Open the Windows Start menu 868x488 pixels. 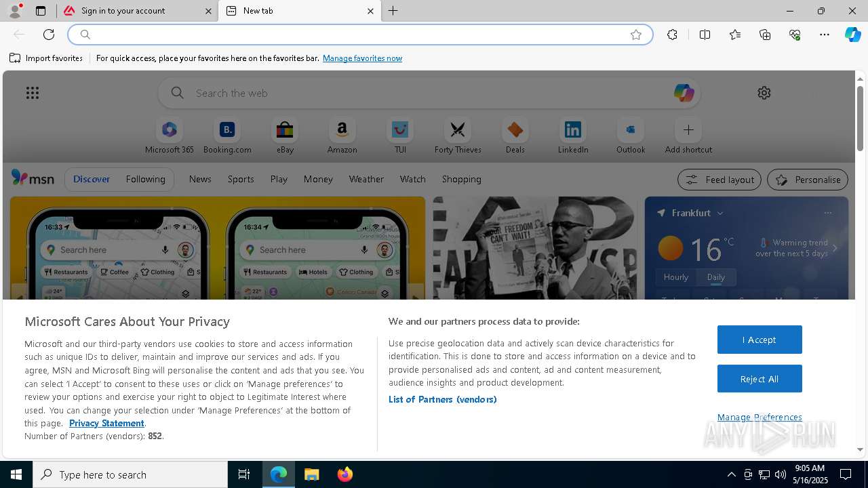coord(16,474)
